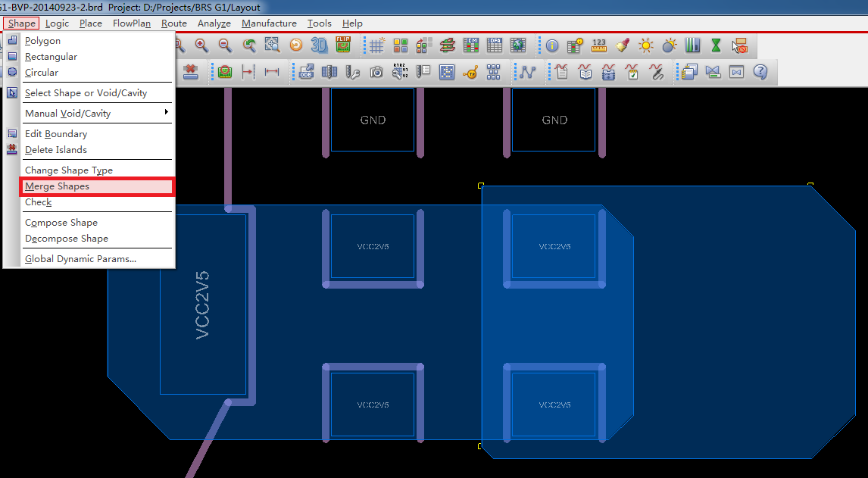Click the Show Element info icon
Screen dimensions: 868x478
point(552,45)
